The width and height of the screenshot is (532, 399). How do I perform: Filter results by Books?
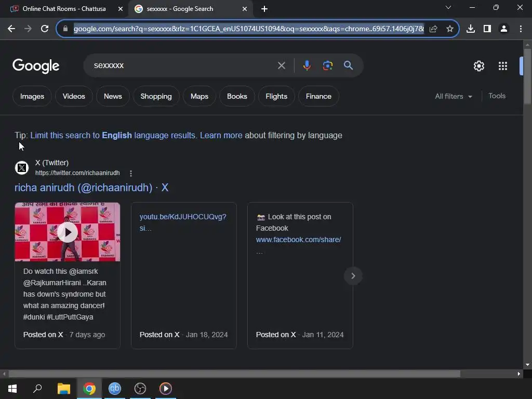[x=237, y=96]
